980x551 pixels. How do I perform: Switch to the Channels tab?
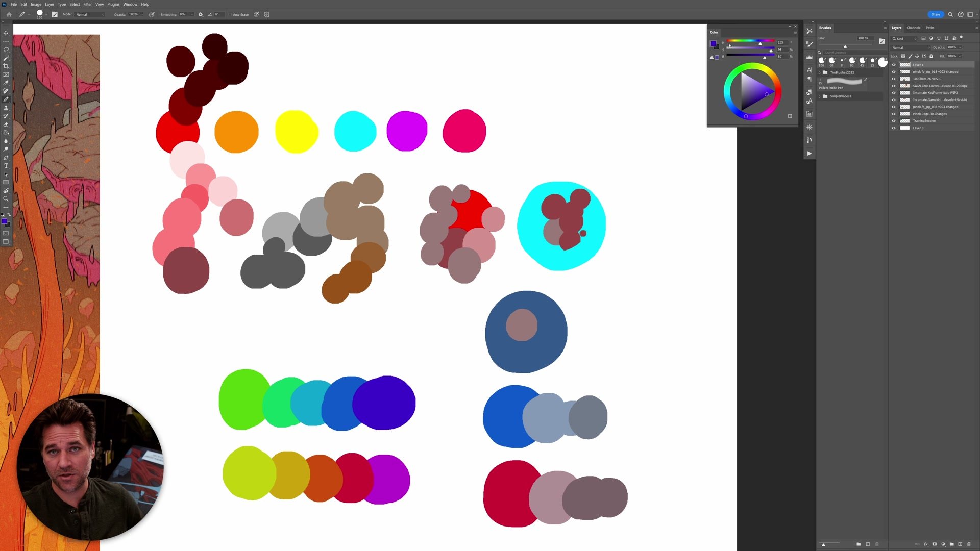[x=913, y=28]
